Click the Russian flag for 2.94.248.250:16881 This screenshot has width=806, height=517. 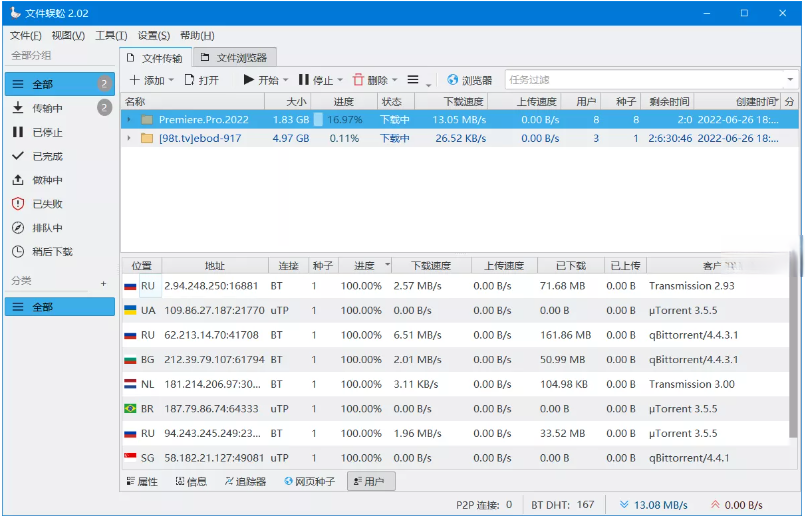130,286
